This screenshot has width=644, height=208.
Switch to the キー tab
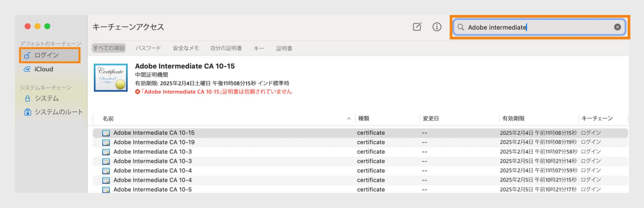click(259, 48)
